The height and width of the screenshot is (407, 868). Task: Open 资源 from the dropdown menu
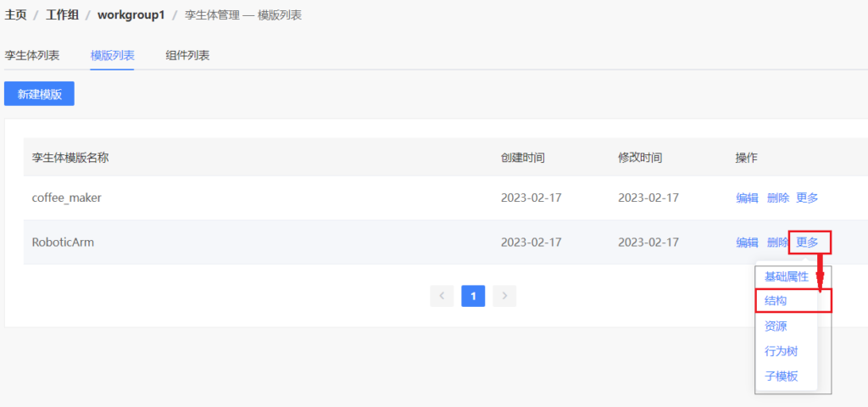[x=776, y=326]
